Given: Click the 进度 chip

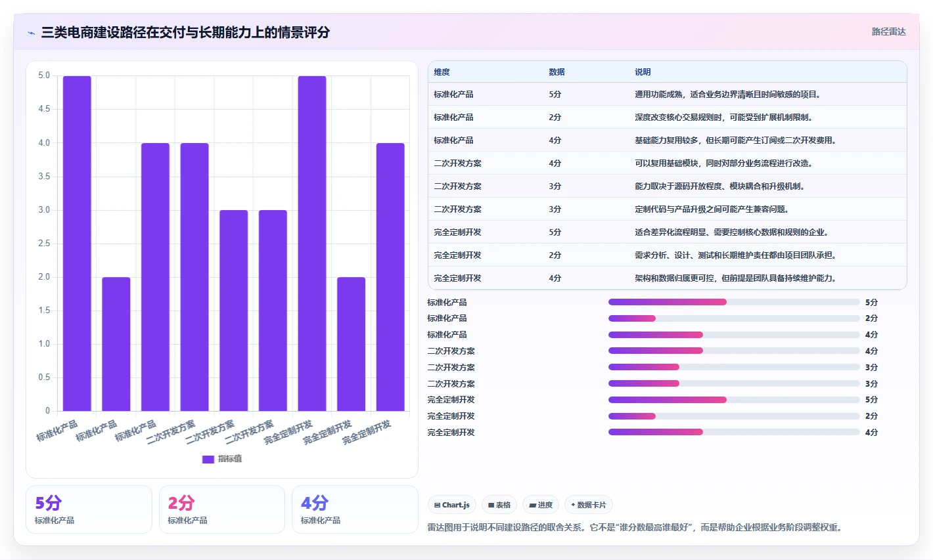Looking at the screenshot, I should 541,505.
